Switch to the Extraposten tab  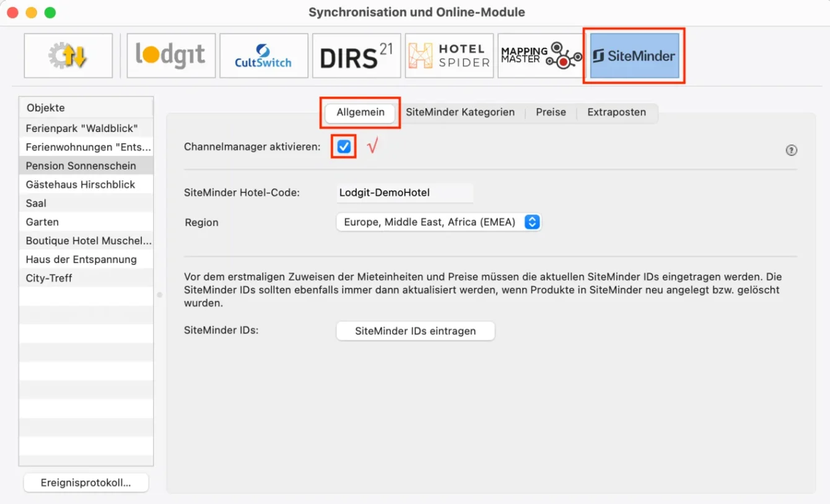pyautogui.click(x=616, y=113)
